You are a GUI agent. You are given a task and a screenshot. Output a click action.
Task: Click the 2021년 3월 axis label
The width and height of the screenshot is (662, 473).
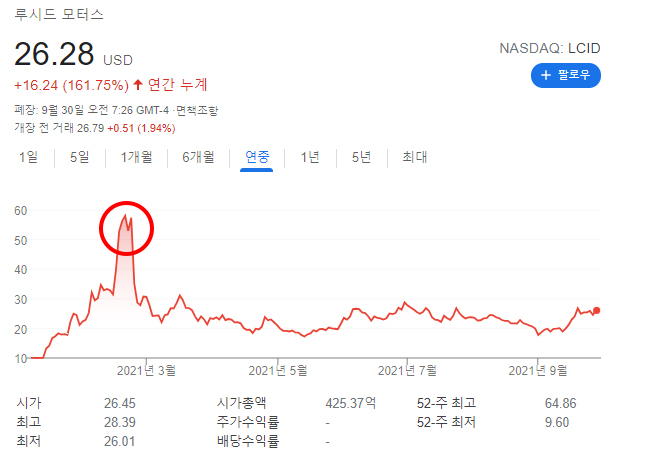click(146, 371)
